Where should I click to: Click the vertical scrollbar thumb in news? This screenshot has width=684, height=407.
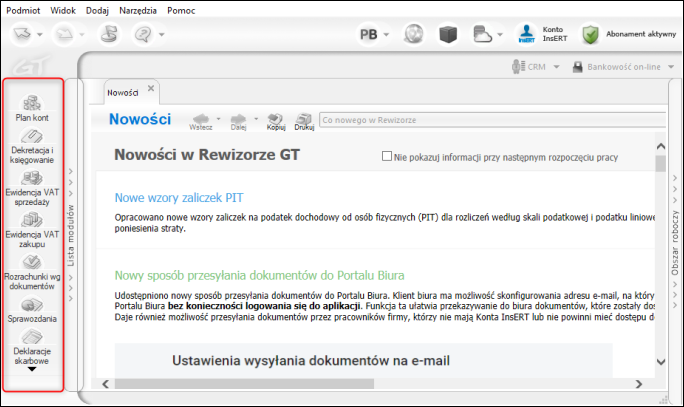(661, 164)
